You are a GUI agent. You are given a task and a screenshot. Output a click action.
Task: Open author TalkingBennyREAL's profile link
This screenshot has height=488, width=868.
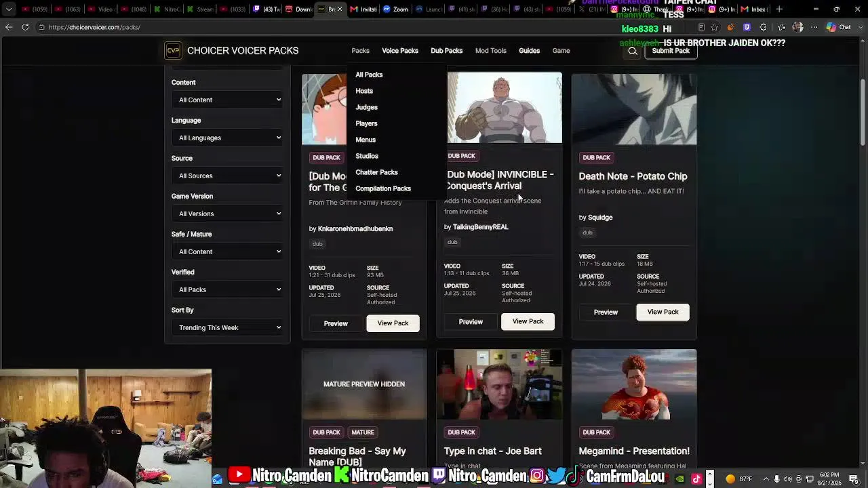[x=480, y=227]
